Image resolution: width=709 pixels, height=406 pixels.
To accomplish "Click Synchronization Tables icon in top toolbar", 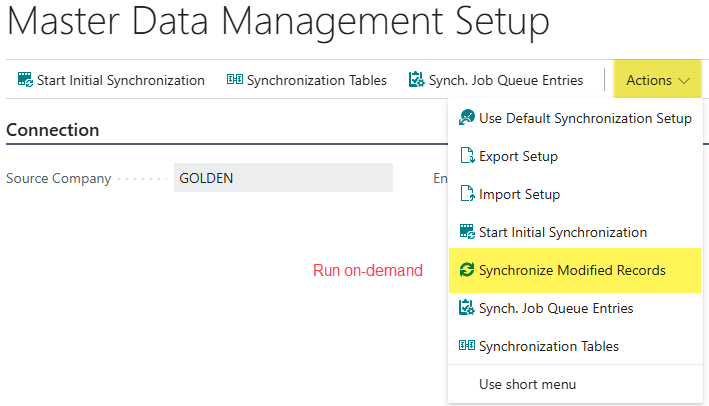I will tap(235, 80).
